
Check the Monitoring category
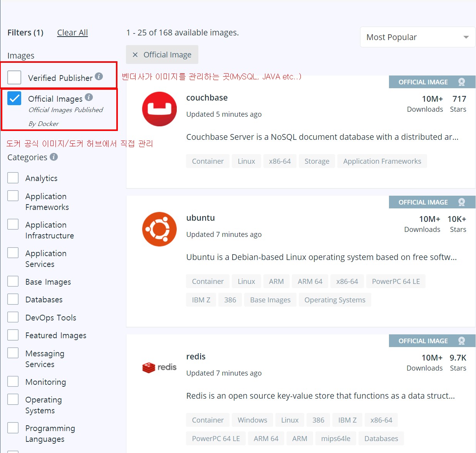(x=13, y=381)
